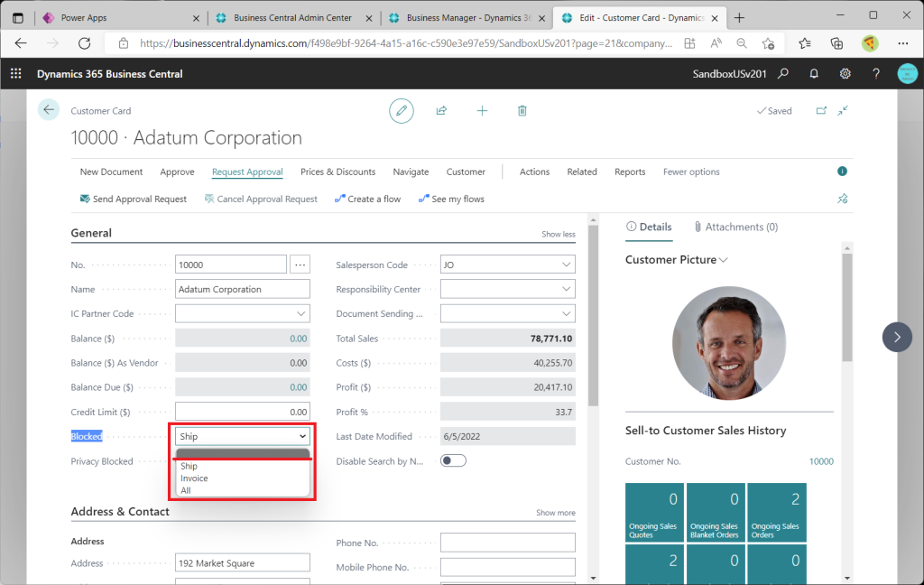The image size is (924, 585).
Task: Open the New Document menu
Action: coord(111,172)
